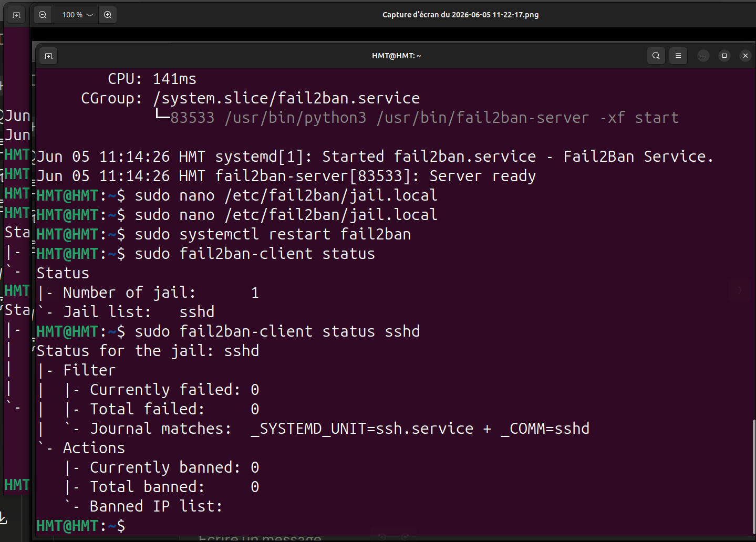The width and height of the screenshot is (756, 542).
Task: Minimize the HMT@HMT terminal window
Action: point(703,56)
